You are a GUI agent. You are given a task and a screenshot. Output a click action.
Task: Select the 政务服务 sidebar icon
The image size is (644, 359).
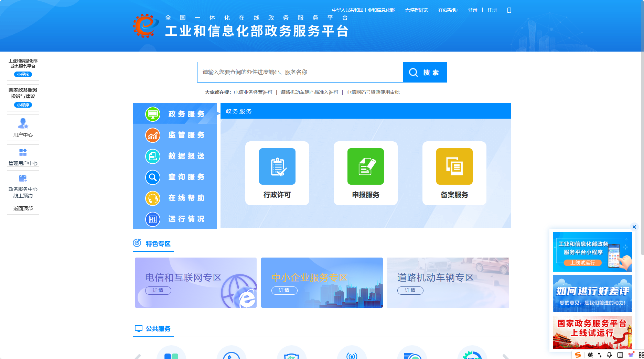pos(153,114)
